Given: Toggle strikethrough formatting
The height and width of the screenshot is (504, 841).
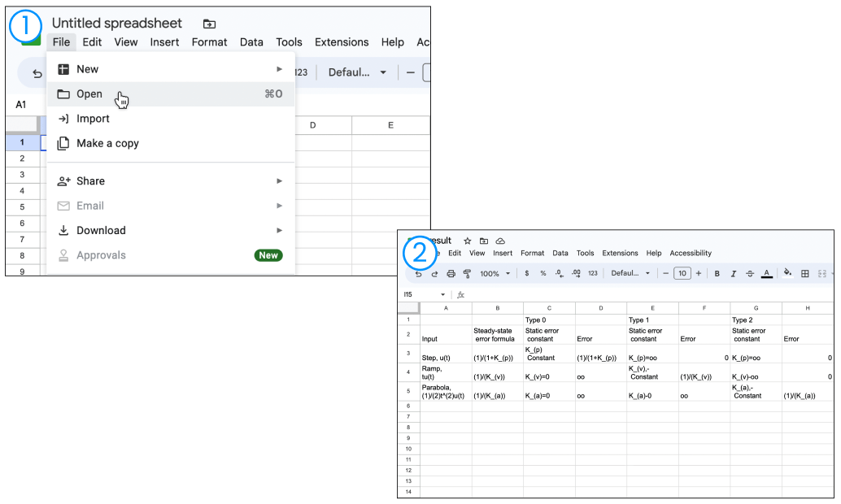Looking at the screenshot, I should tap(749, 274).
